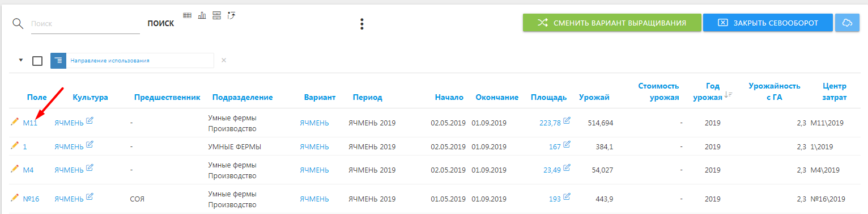Click the pencil edit icon for field М11
The height and width of the screenshot is (214, 868).
[x=15, y=122]
